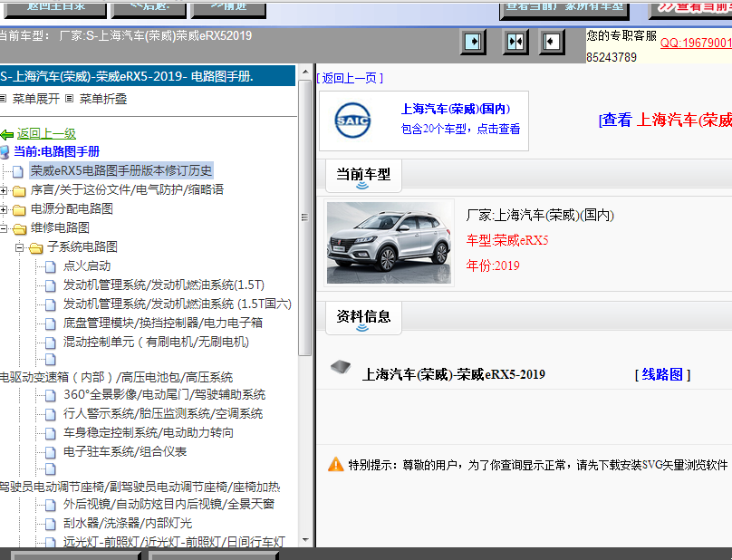The image size is (732, 560).
Task: Select the 当前车型 tab
Action: coord(363,175)
